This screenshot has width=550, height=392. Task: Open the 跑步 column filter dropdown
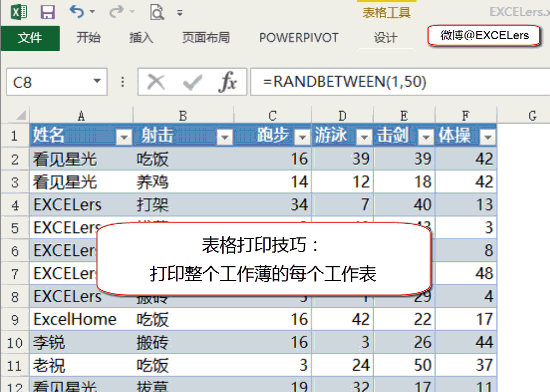point(302,137)
